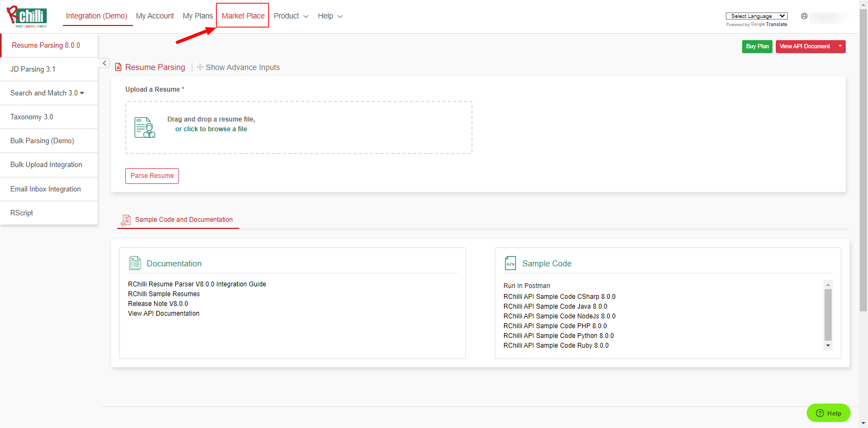Click the plus icon beside Show Advance Inputs
The width and height of the screenshot is (868, 428).
tap(200, 67)
